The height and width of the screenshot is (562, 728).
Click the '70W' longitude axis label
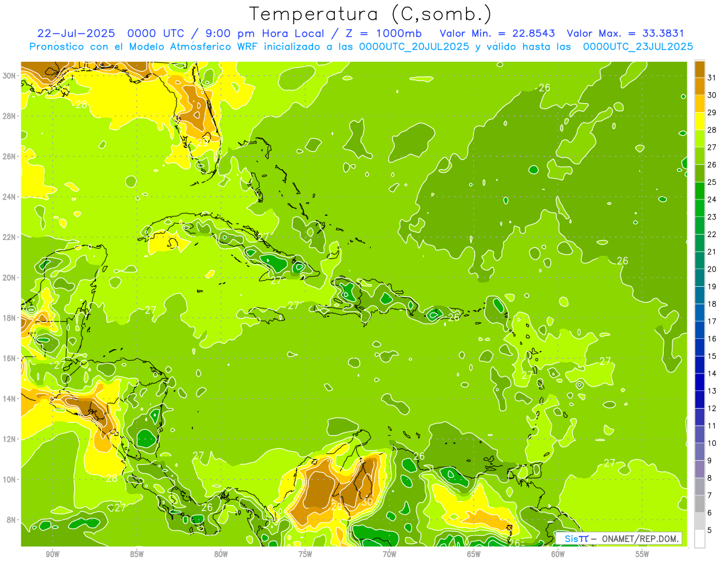pos(389,554)
